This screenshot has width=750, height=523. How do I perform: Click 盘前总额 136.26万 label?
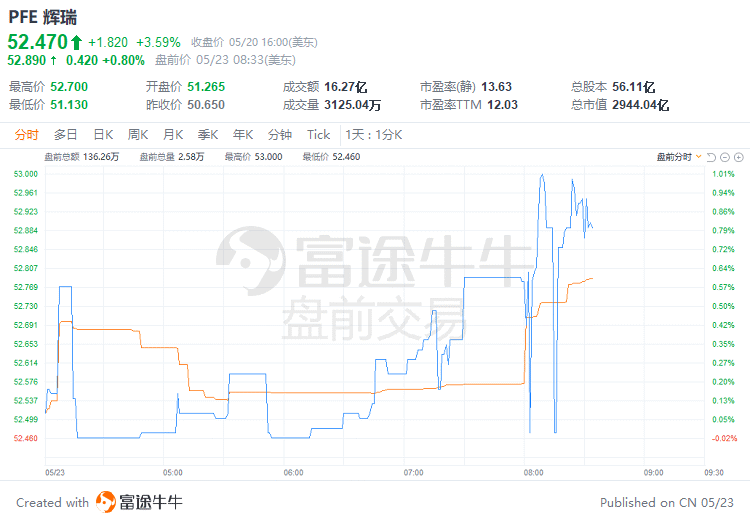[x=82, y=157]
